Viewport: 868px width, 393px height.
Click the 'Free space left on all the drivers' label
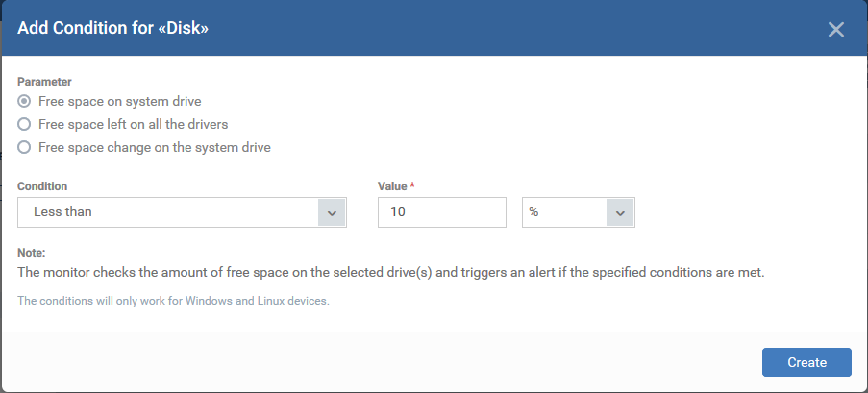(134, 124)
